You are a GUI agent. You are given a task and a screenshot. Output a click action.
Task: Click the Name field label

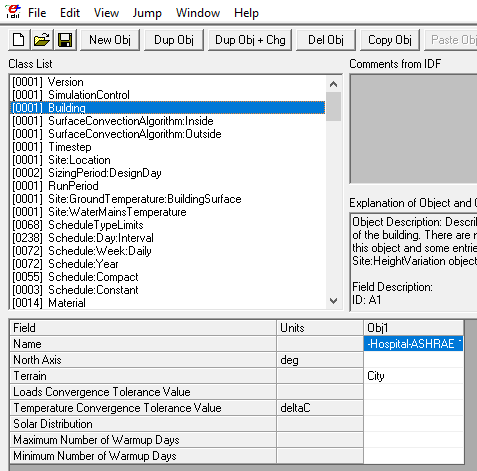(143, 344)
